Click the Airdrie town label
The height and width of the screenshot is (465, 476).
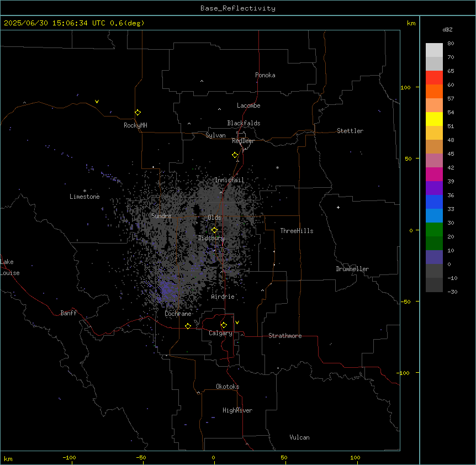tap(223, 297)
